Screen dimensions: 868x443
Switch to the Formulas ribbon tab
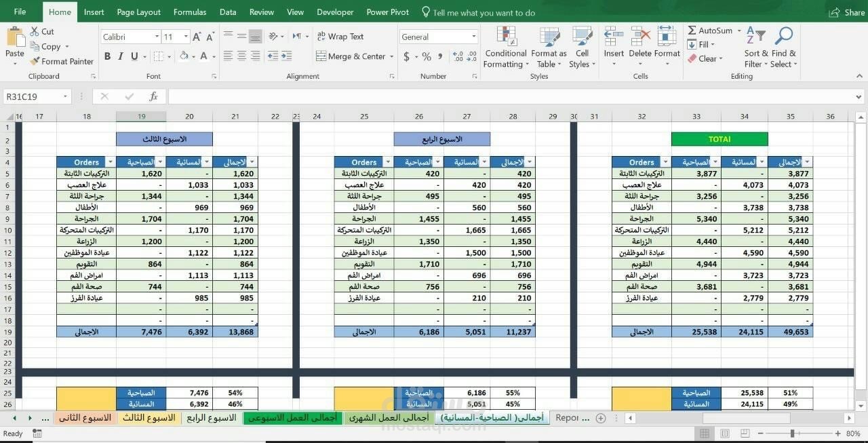190,12
